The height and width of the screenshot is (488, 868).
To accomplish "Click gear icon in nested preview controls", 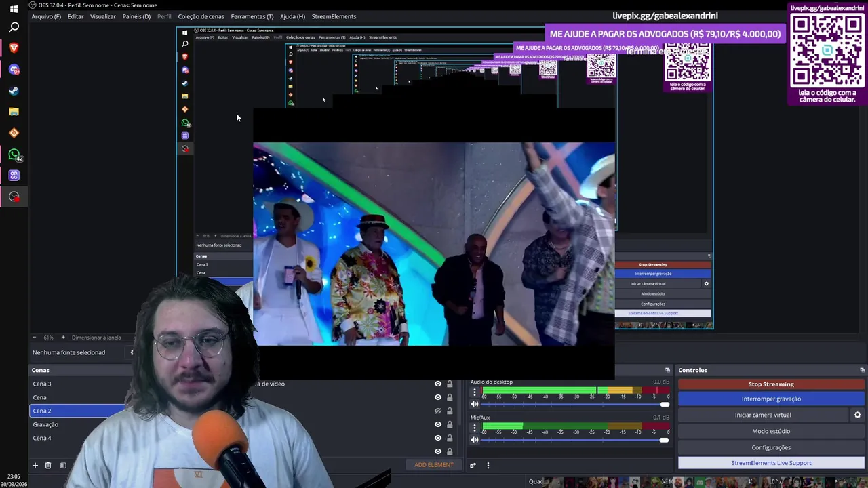I will click(x=706, y=284).
